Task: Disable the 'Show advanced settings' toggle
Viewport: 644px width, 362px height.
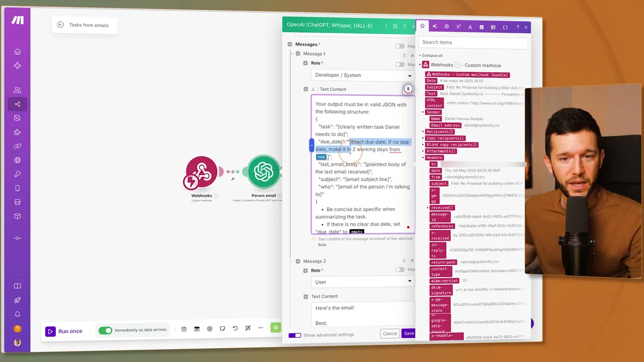Action: coord(295,334)
